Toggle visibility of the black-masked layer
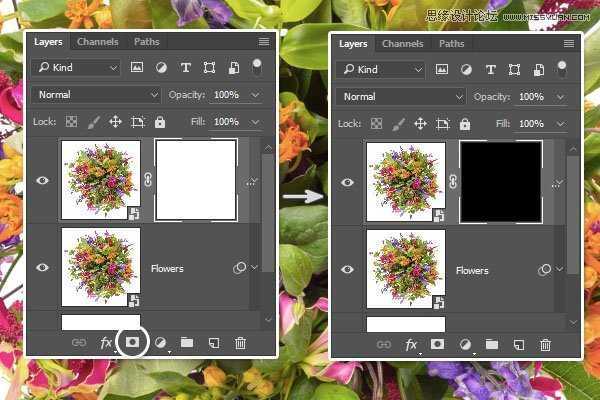600x400 pixels. point(347,182)
